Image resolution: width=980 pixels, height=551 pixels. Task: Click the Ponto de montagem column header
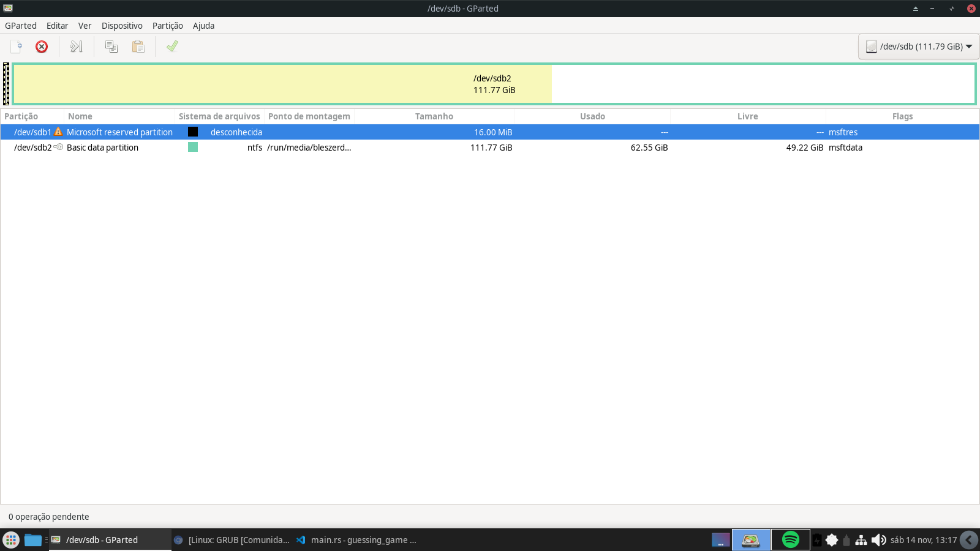[309, 116]
